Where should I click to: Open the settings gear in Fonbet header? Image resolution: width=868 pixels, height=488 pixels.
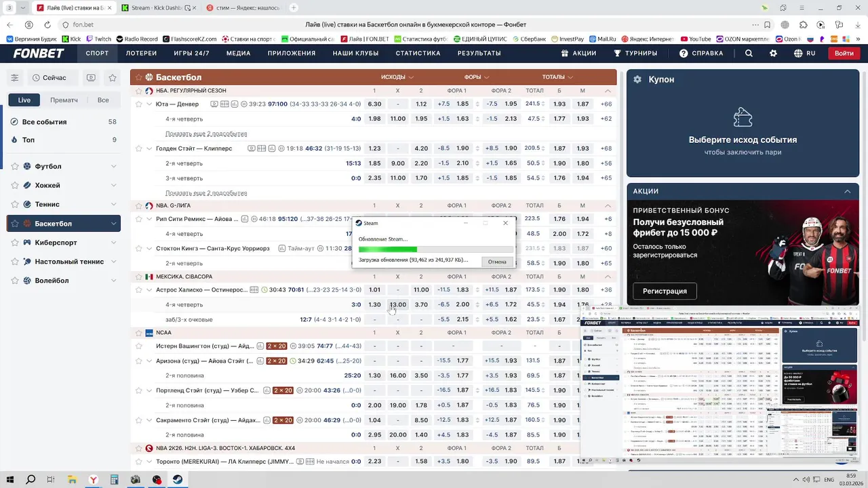[774, 54]
